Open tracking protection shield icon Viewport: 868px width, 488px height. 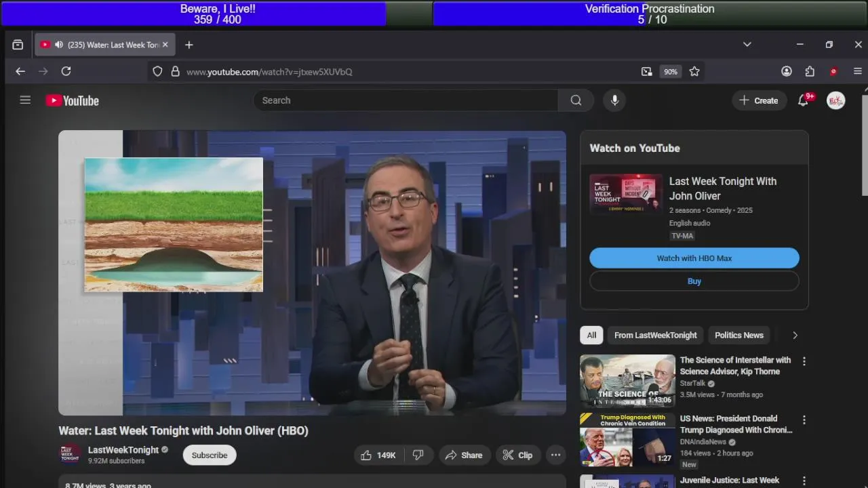click(157, 71)
